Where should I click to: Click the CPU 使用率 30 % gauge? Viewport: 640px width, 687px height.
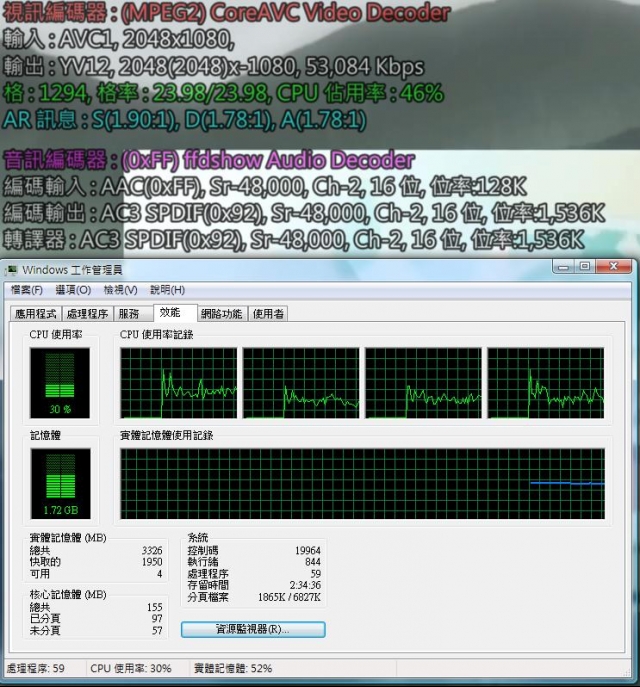click(60, 383)
